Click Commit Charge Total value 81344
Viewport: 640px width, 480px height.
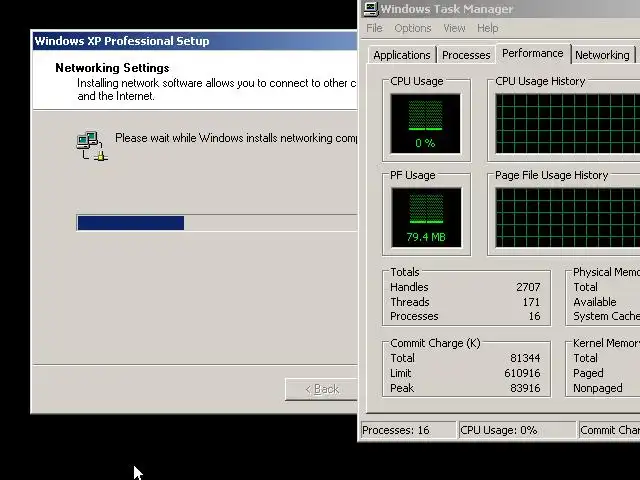525,358
